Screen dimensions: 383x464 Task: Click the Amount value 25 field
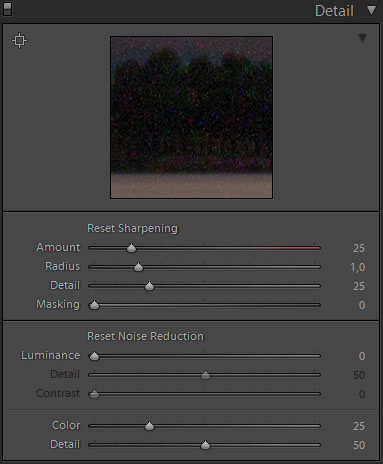tap(359, 248)
